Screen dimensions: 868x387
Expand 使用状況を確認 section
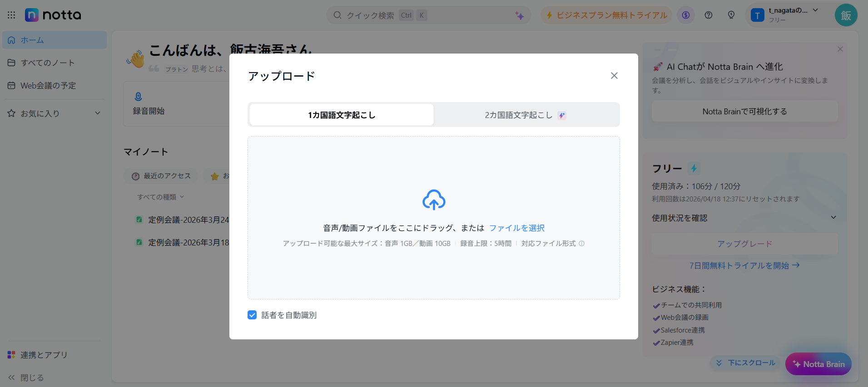pos(833,218)
